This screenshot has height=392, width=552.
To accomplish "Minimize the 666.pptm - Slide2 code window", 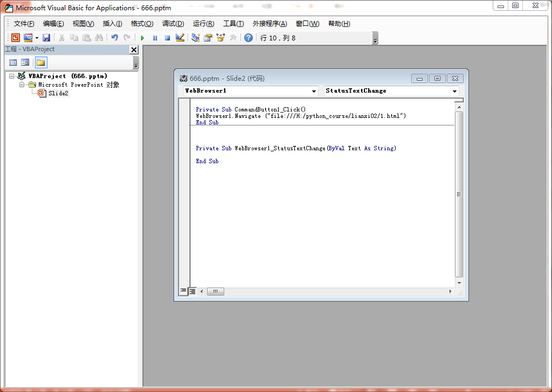I will click(x=419, y=79).
